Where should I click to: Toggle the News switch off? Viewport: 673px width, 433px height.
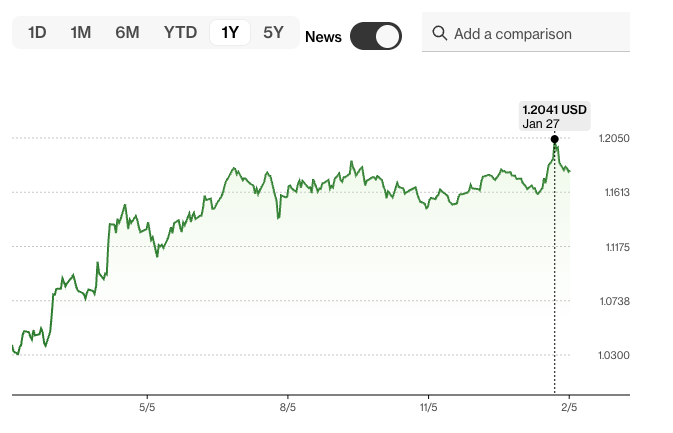376,36
